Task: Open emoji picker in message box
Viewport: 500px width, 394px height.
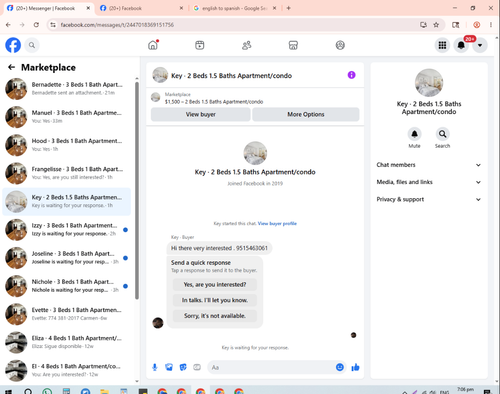Action: click(340, 367)
